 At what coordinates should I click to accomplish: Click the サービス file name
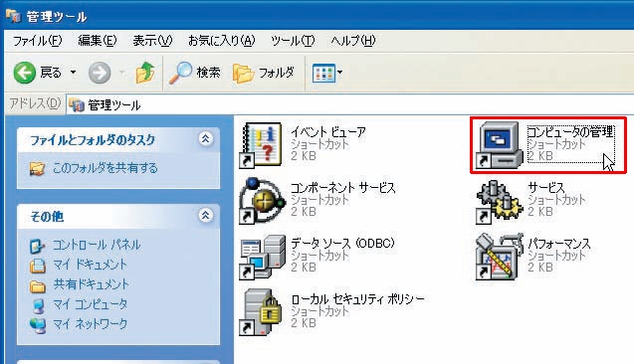(x=546, y=188)
